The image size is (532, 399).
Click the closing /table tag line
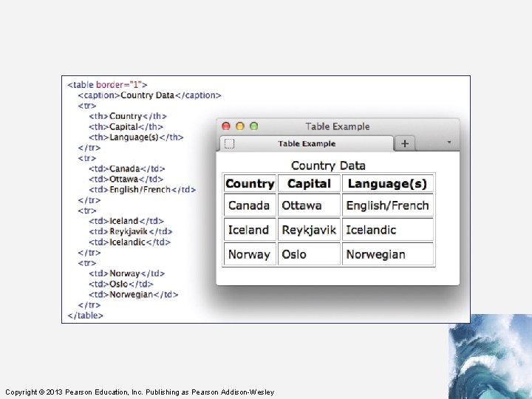pyautogui.click(x=85, y=316)
